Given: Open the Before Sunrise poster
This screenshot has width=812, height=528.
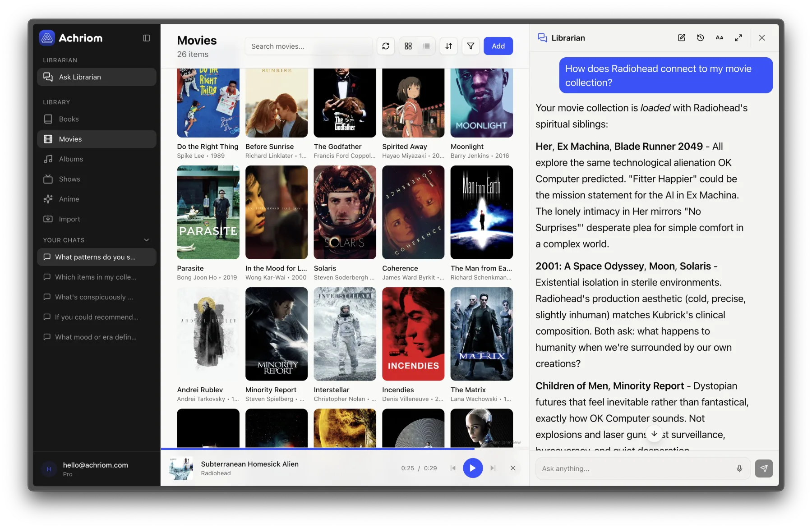Looking at the screenshot, I should coord(277,103).
